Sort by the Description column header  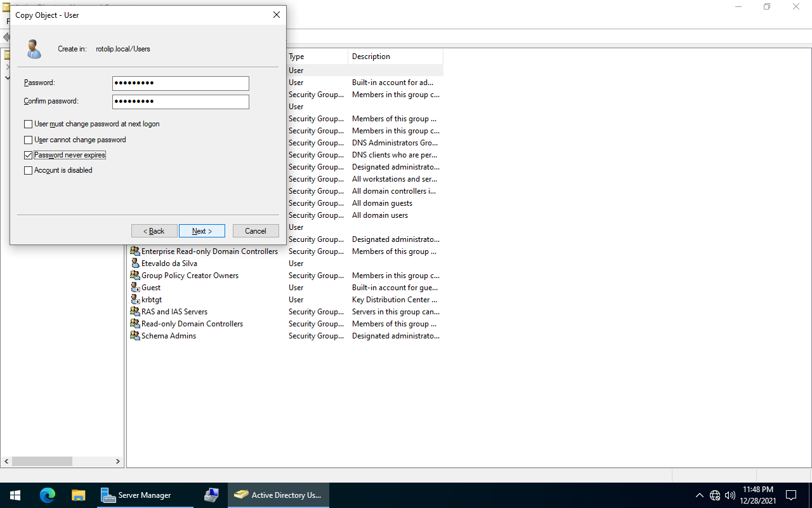[x=393, y=57]
